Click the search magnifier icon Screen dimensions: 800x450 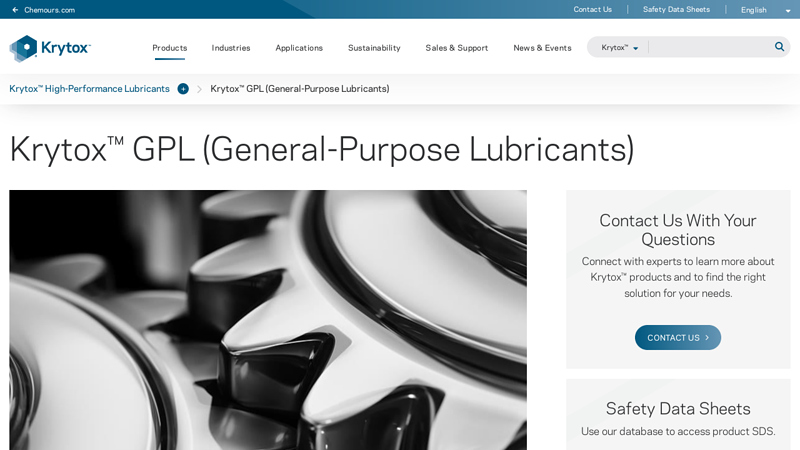click(x=779, y=47)
